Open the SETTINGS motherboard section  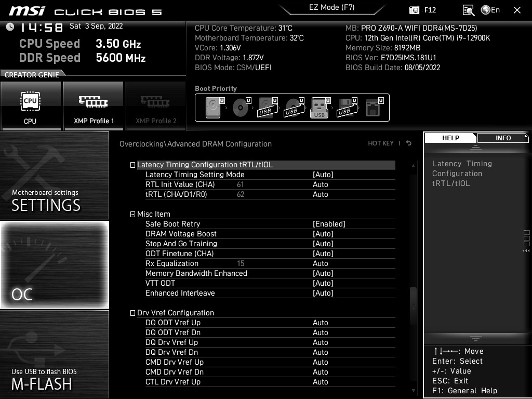tap(54, 176)
